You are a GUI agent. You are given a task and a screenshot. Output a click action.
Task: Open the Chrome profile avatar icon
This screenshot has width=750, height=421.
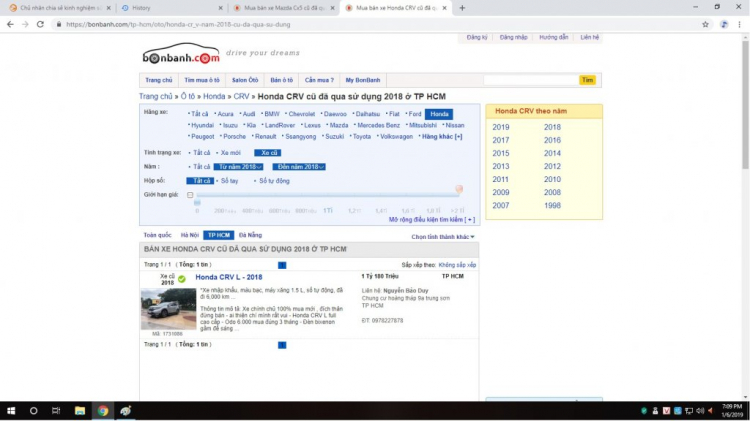click(724, 24)
